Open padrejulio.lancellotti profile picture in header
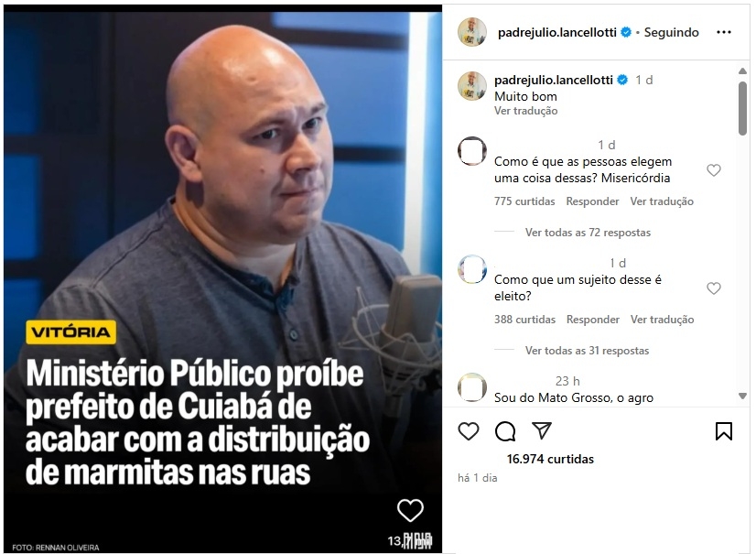 coord(472,32)
